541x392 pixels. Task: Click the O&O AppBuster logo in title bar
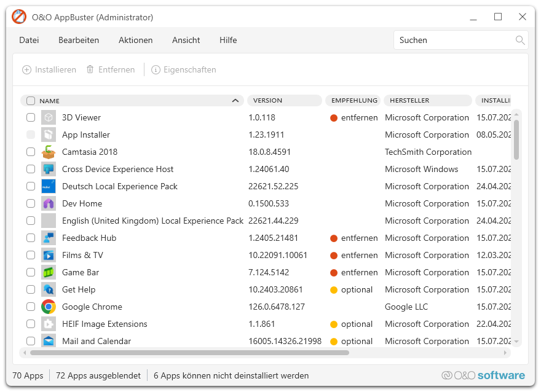pyautogui.click(x=19, y=17)
